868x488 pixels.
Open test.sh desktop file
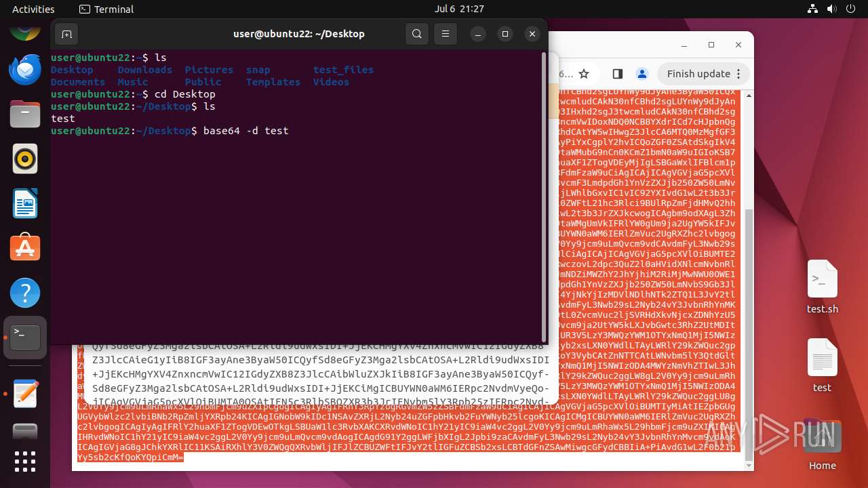point(822,287)
